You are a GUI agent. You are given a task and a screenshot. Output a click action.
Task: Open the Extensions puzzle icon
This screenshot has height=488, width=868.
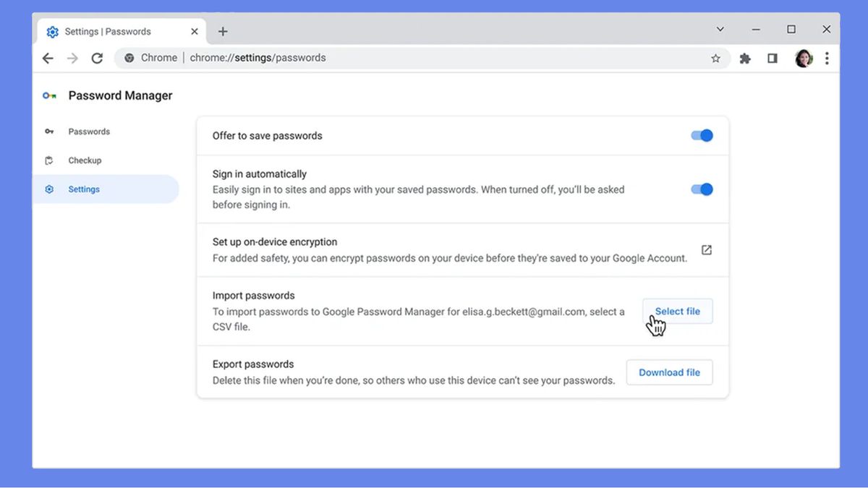coord(744,58)
